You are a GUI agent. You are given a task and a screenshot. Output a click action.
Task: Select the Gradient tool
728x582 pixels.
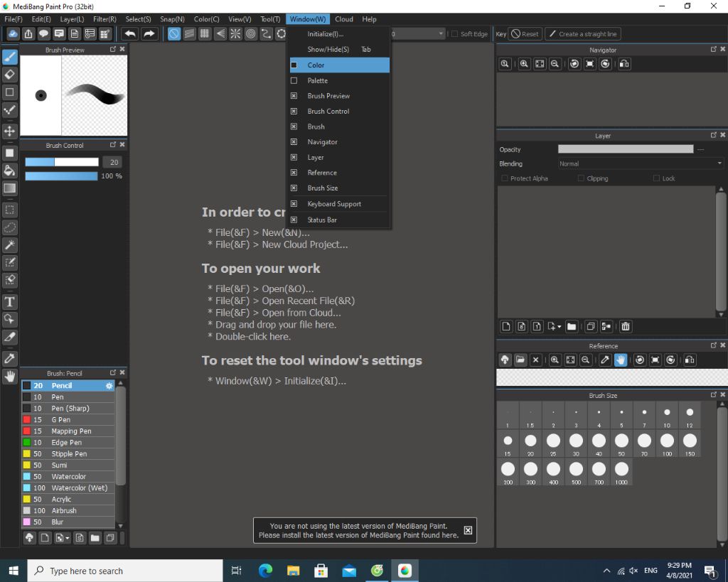pos(10,188)
